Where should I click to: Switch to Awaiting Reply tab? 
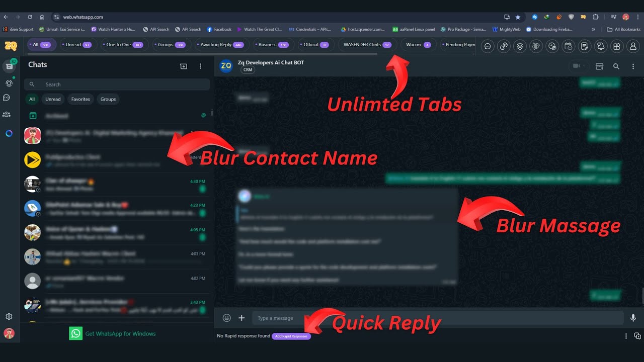point(222,45)
